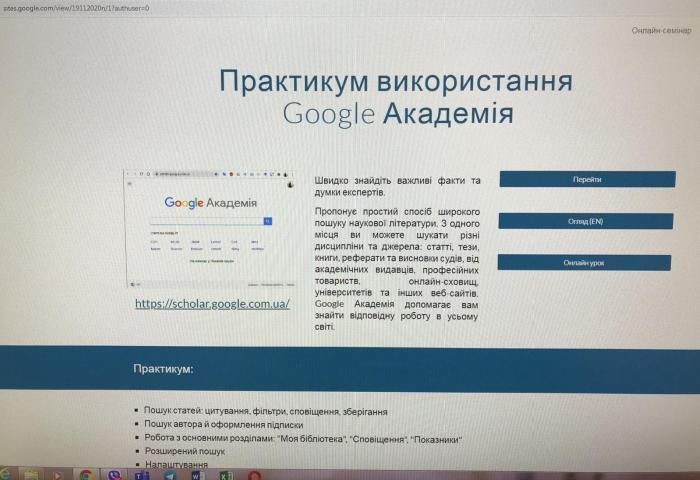Open Microsoft Word from the taskbar
The height and width of the screenshot is (480, 700).
(x=196, y=475)
